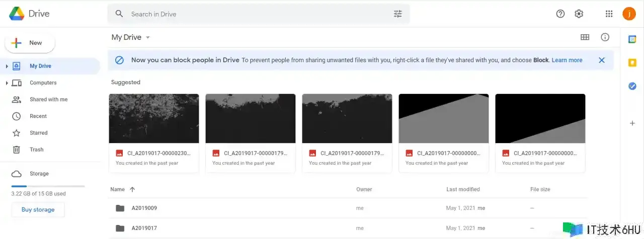
Task: Switch to grid layout view
Action: (x=585, y=37)
